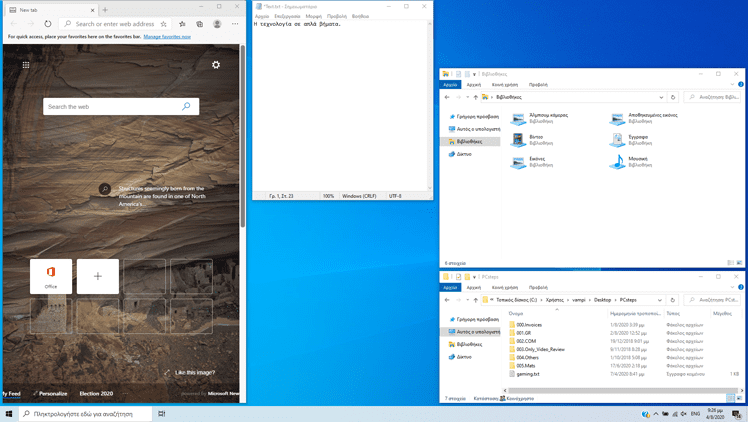Viewport: 748px width, 422px height.
Task: Open Personalize on the Edge feed bar
Action: tap(53, 394)
